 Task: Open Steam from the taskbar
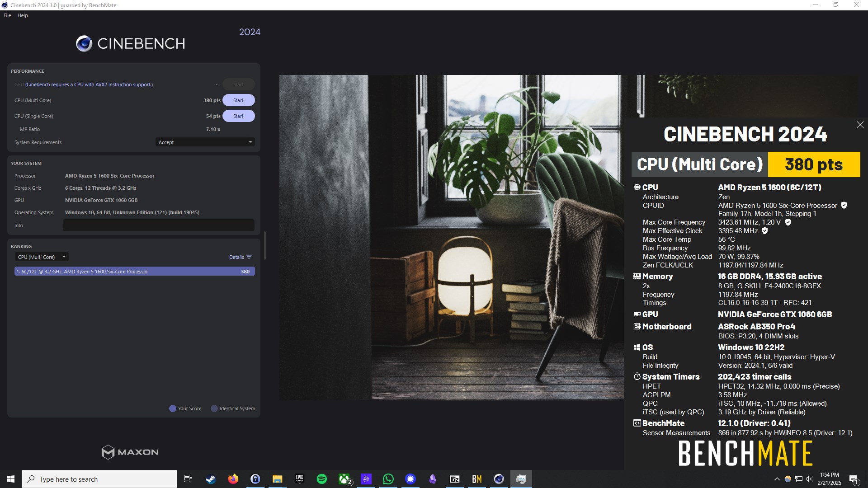point(211,479)
